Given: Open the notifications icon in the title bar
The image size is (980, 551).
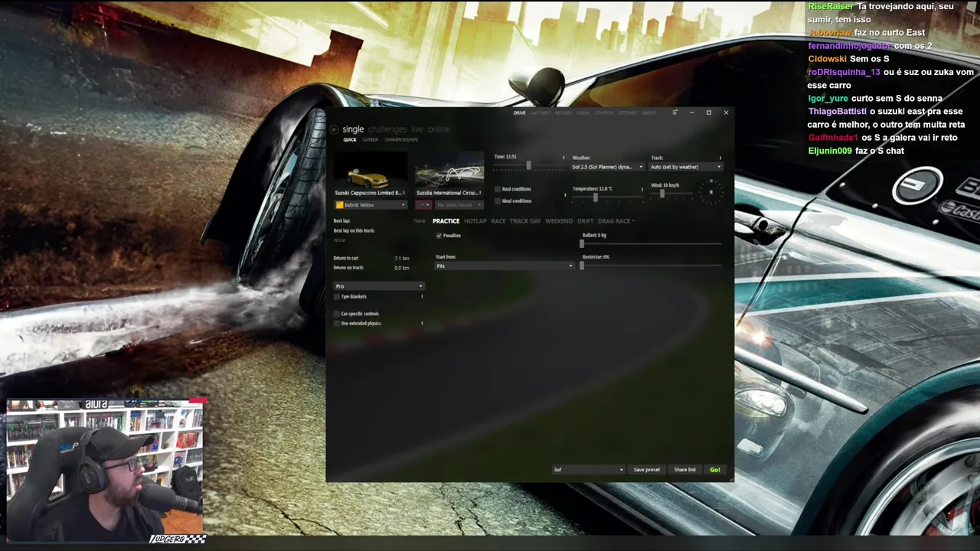Looking at the screenshot, I should click(675, 112).
